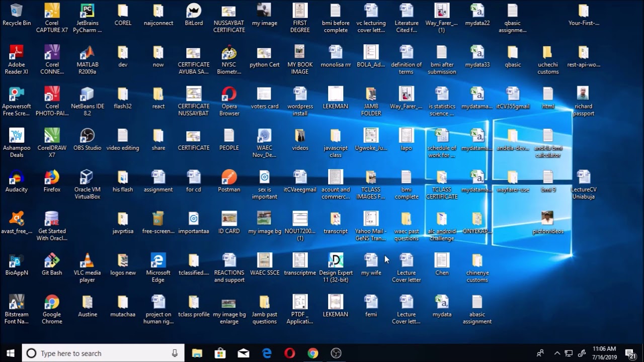The width and height of the screenshot is (644, 362).
Task: Select the 'react' folder
Action: (158, 98)
